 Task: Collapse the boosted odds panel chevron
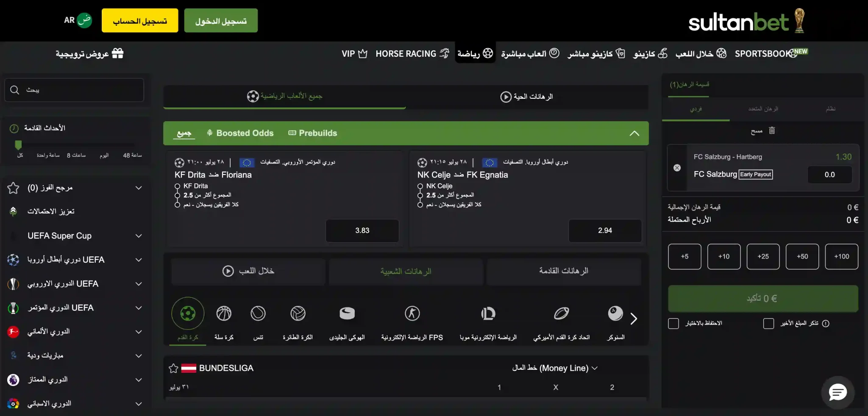point(634,133)
